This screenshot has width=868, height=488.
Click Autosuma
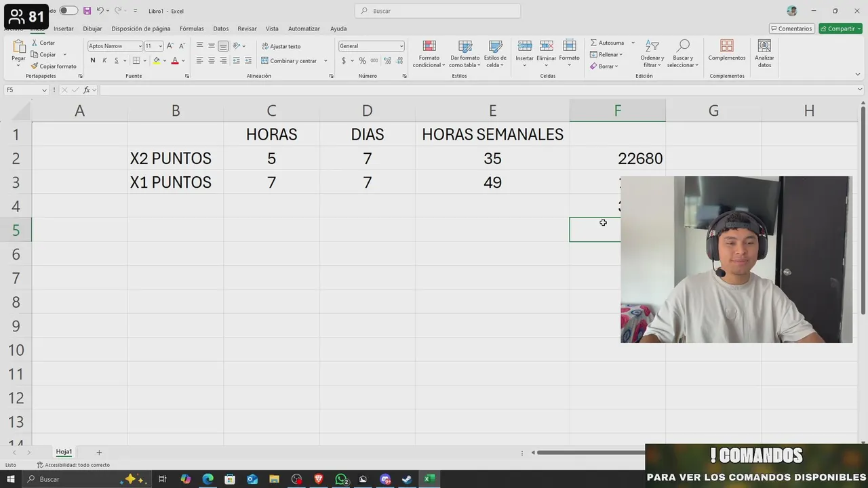click(x=607, y=43)
